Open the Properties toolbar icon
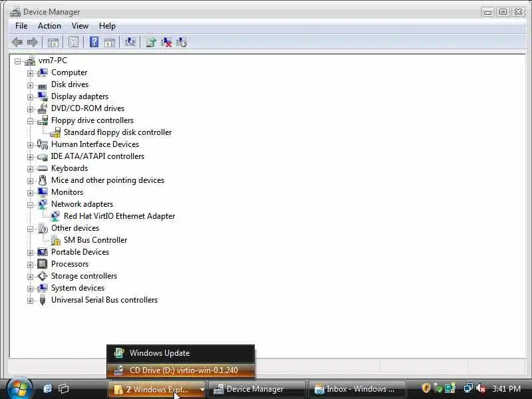532x399 pixels. [x=73, y=43]
